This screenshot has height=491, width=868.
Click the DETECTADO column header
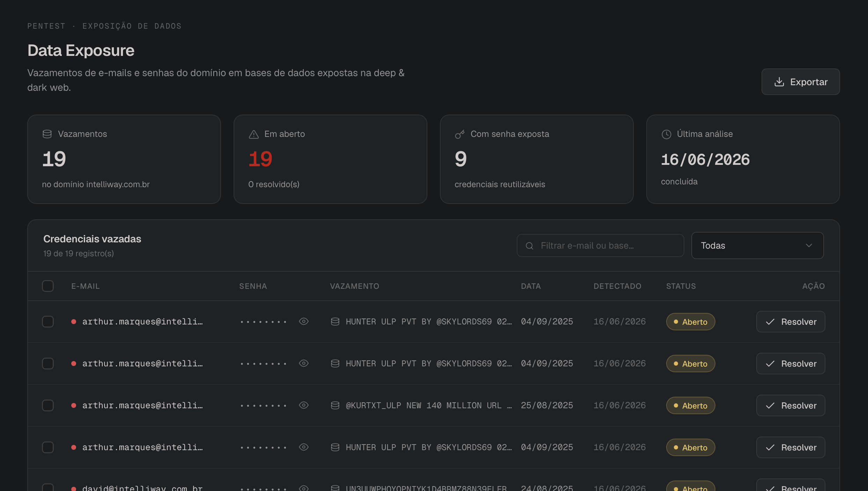617,286
